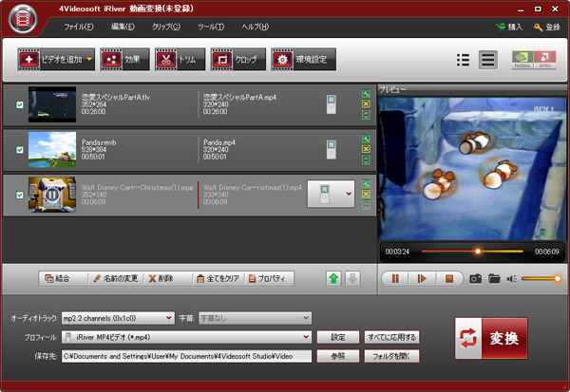Click the 削除 (Delete) button
Screen dimensions: 570x392
[x=161, y=279]
